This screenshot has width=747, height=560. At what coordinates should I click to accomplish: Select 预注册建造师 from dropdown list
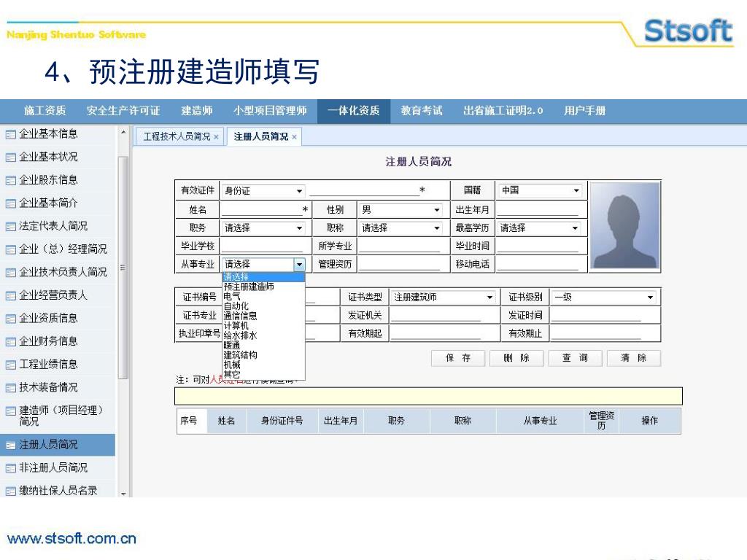click(x=249, y=287)
